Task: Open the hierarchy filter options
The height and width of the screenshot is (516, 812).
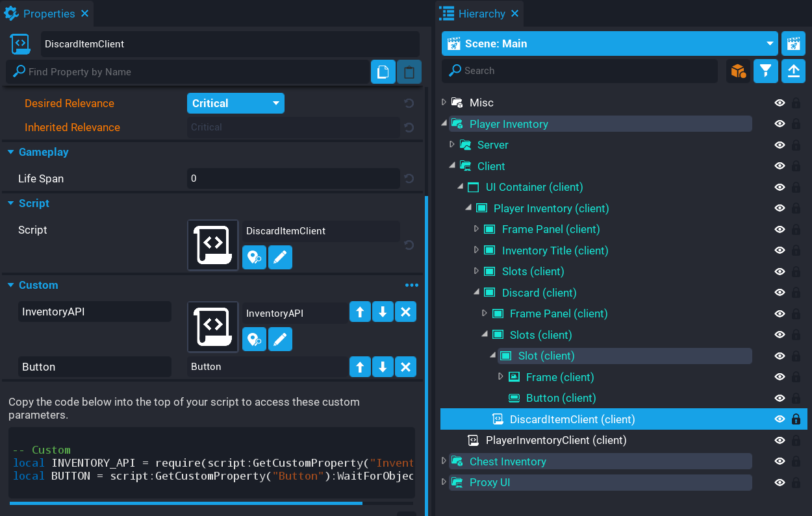Action: pyautogui.click(x=766, y=71)
